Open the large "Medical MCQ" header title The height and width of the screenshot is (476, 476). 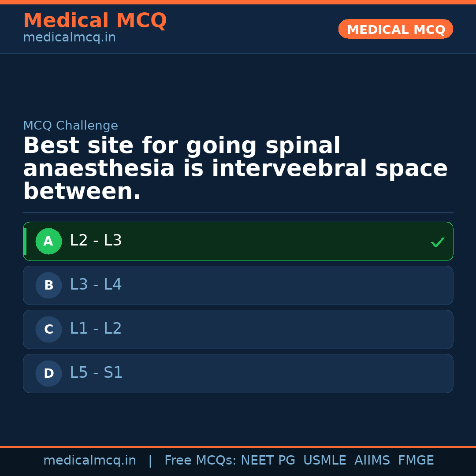click(95, 21)
